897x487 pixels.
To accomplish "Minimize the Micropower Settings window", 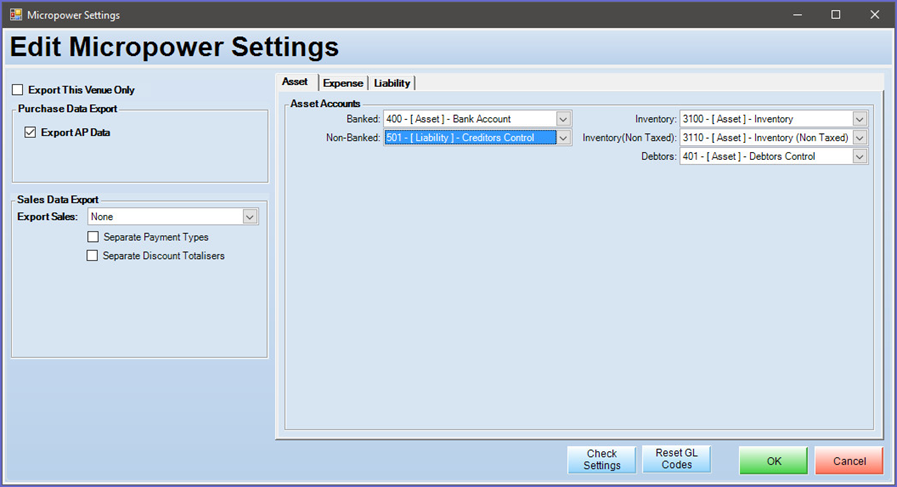I will pyautogui.click(x=797, y=15).
